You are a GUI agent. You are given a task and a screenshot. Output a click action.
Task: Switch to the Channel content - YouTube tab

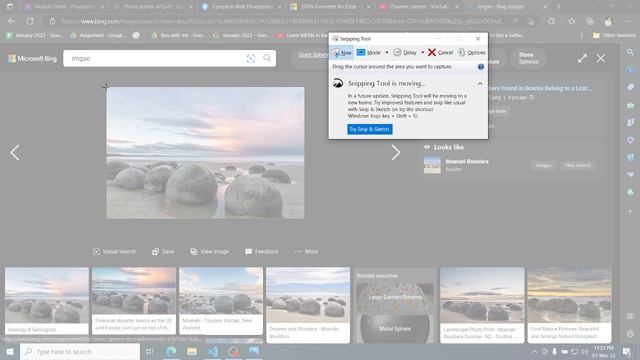coord(419,7)
